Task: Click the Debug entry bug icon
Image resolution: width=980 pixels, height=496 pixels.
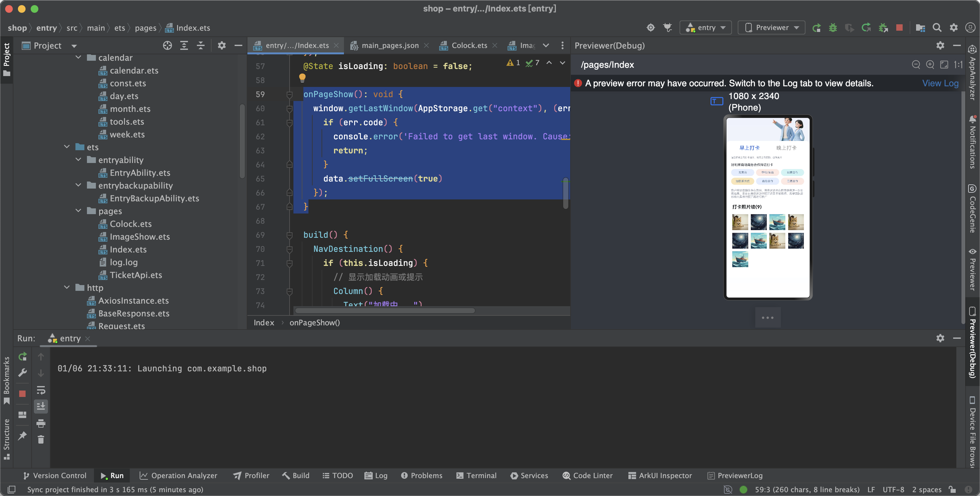Action: point(833,27)
